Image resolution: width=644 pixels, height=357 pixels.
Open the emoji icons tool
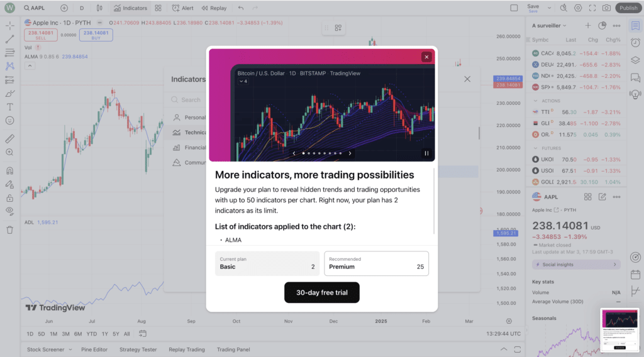[9, 120]
